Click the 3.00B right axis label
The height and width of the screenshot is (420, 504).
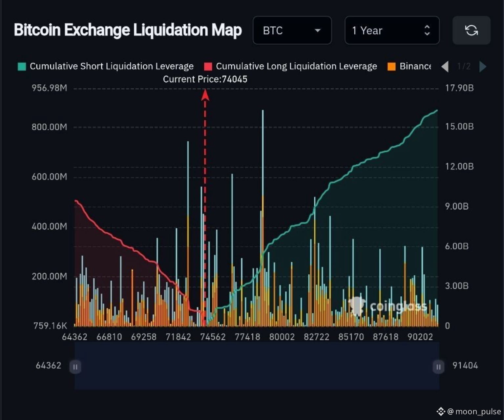point(457,286)
